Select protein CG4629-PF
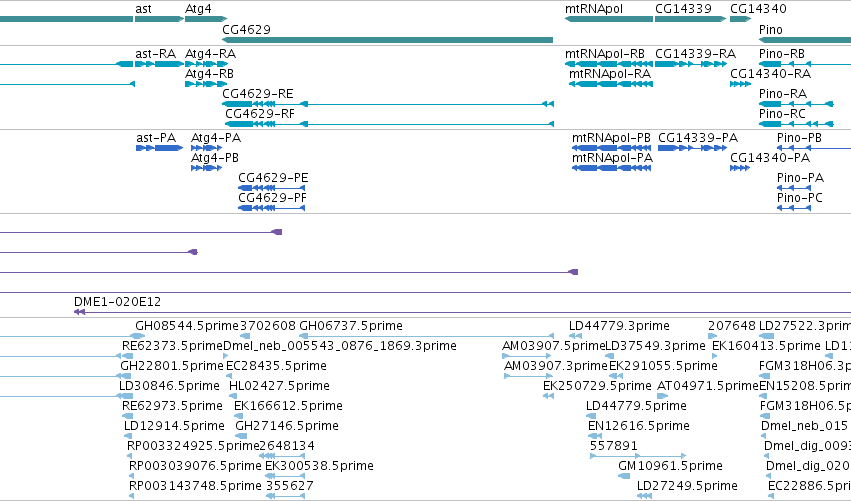Image resolution: width=851 pixels, height=501 pixels. click(271, 208)
